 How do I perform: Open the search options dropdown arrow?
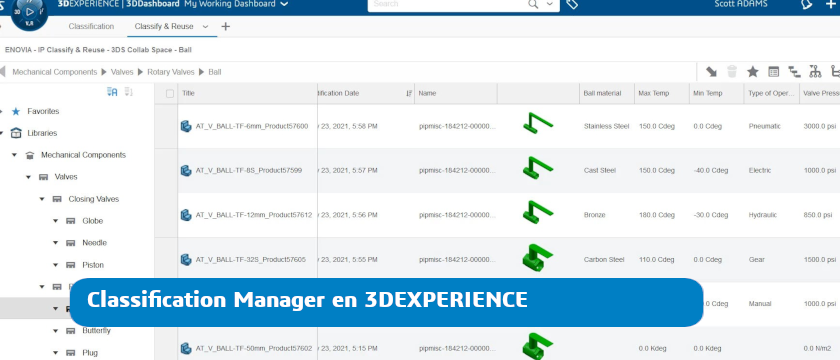tap(550, 4)
